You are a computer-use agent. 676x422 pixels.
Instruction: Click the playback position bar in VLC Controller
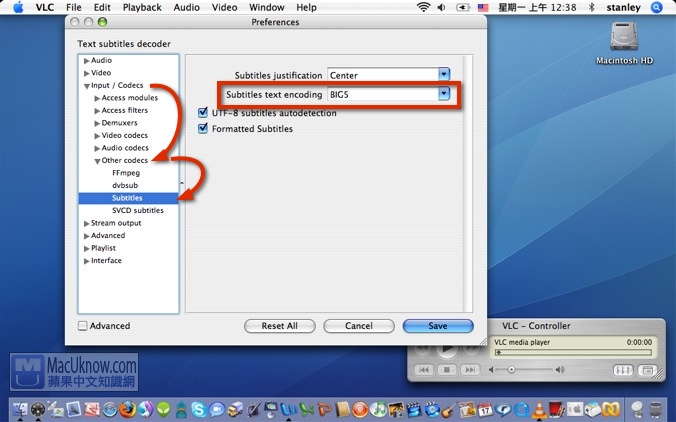tap(573, 353)
